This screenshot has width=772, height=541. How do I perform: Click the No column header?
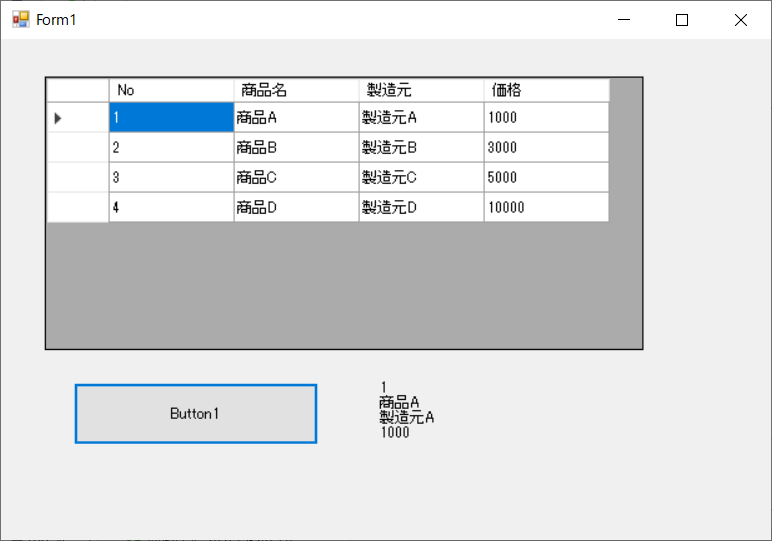click(171, 90)
